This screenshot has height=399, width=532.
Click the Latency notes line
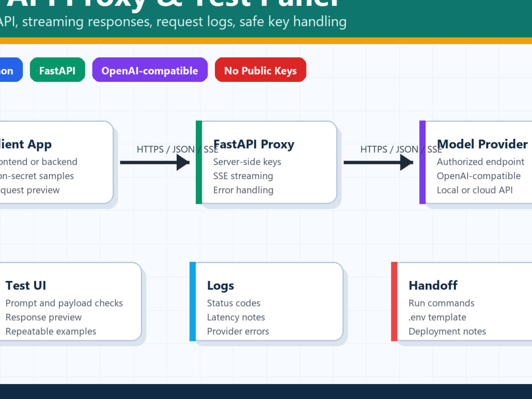(x=236, y=317)
